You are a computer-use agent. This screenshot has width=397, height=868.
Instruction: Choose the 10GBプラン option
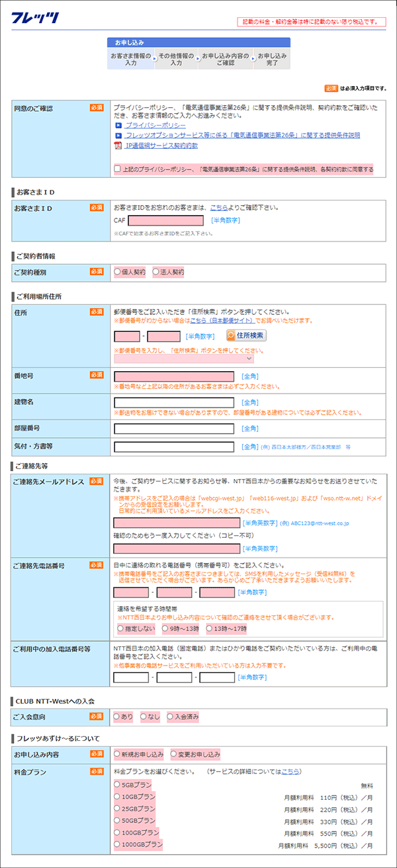[118, 797]
